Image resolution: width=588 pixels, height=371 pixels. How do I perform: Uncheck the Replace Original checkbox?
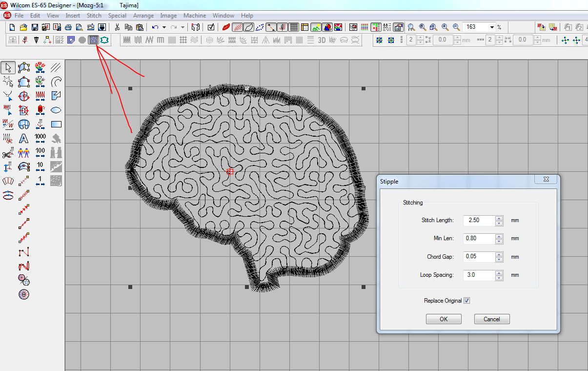(466, 301)
